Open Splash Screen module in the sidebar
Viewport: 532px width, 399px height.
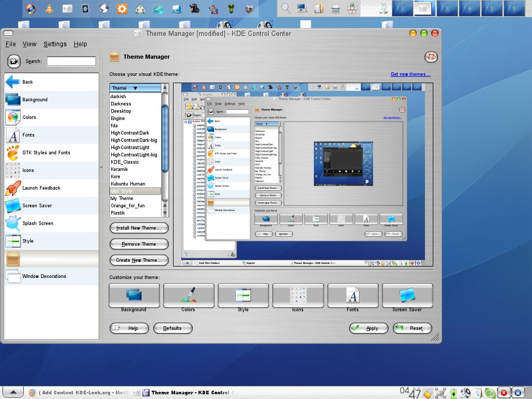51,223
